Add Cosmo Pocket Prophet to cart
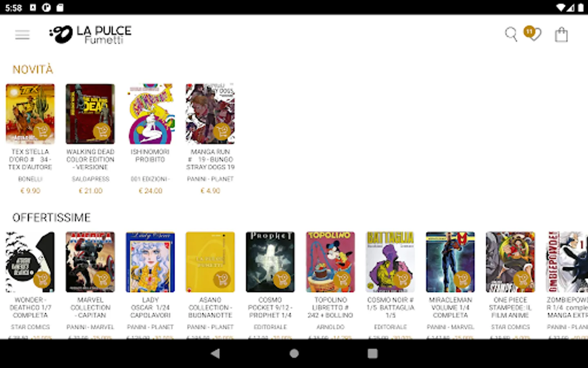 (282, 280)
